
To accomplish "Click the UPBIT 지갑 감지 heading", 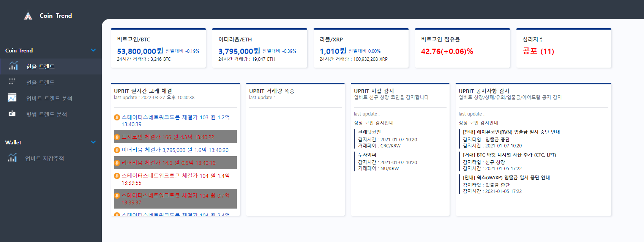I will click(x=374, y=91).
